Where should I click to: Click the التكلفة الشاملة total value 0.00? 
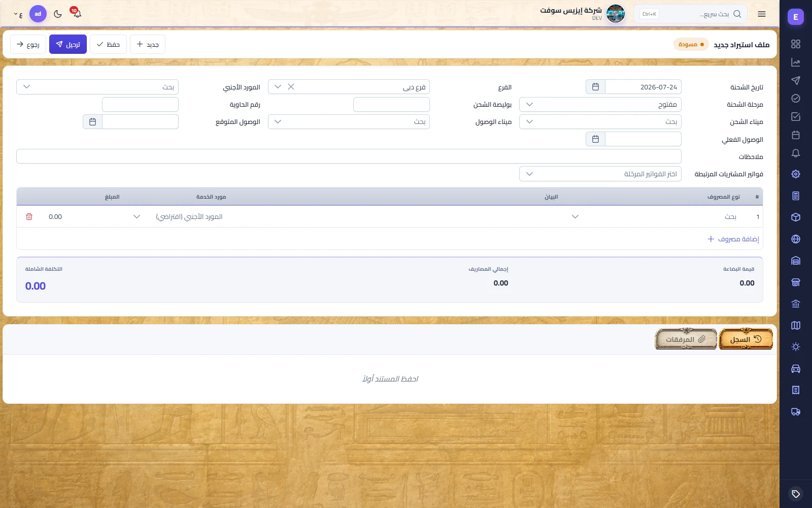point(36,286)
